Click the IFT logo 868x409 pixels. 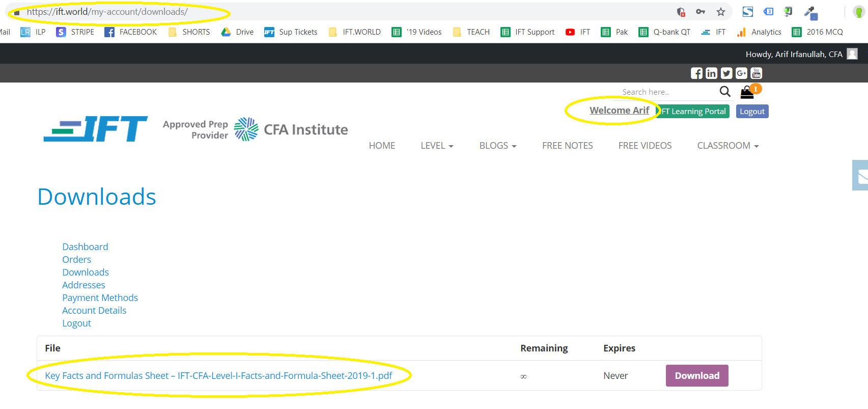point(96,129)
